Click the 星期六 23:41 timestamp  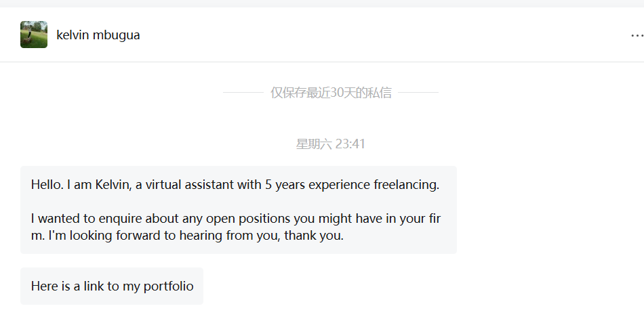[331, 144]
